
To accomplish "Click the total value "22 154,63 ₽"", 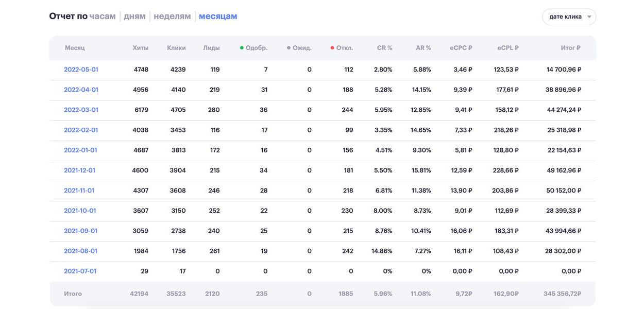I will [565, 150].
